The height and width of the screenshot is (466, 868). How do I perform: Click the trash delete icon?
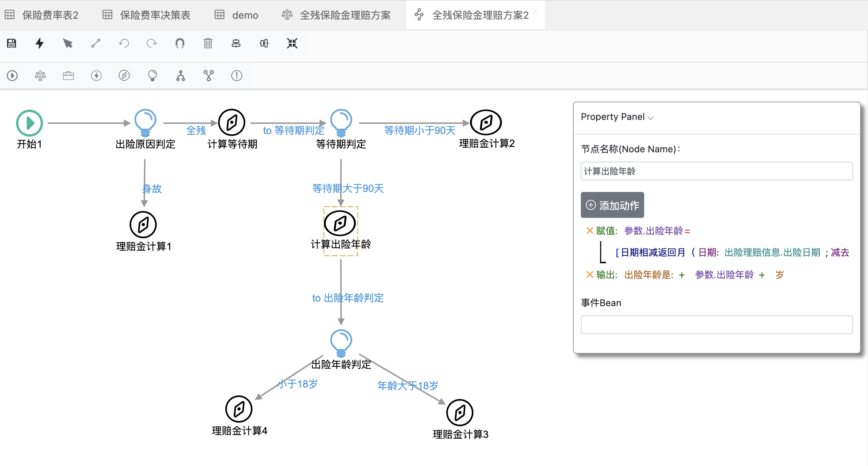click(x=208, y=43)
